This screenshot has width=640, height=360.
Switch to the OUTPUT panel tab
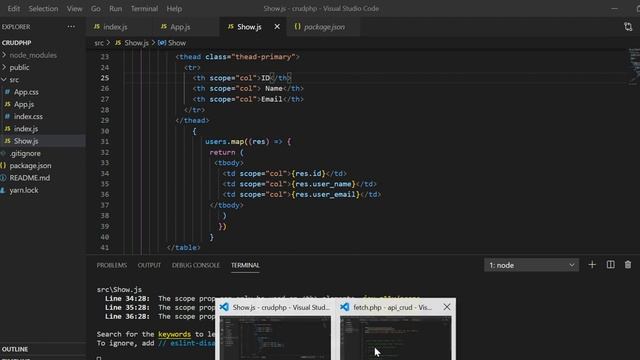click(x=149, y=265)
